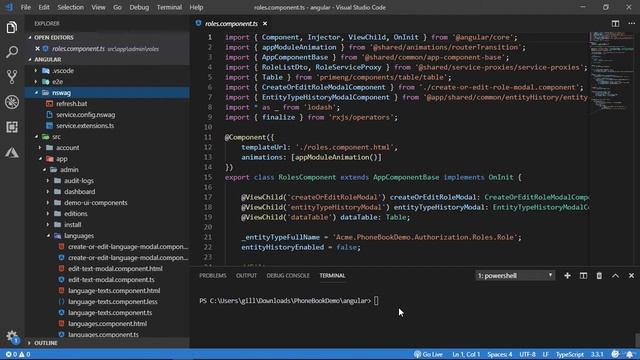Viewport: 640px width, 360px height.
Task: Open editor More Actions ellipsis
Action: pyautogui.click(x=631, y=24)
